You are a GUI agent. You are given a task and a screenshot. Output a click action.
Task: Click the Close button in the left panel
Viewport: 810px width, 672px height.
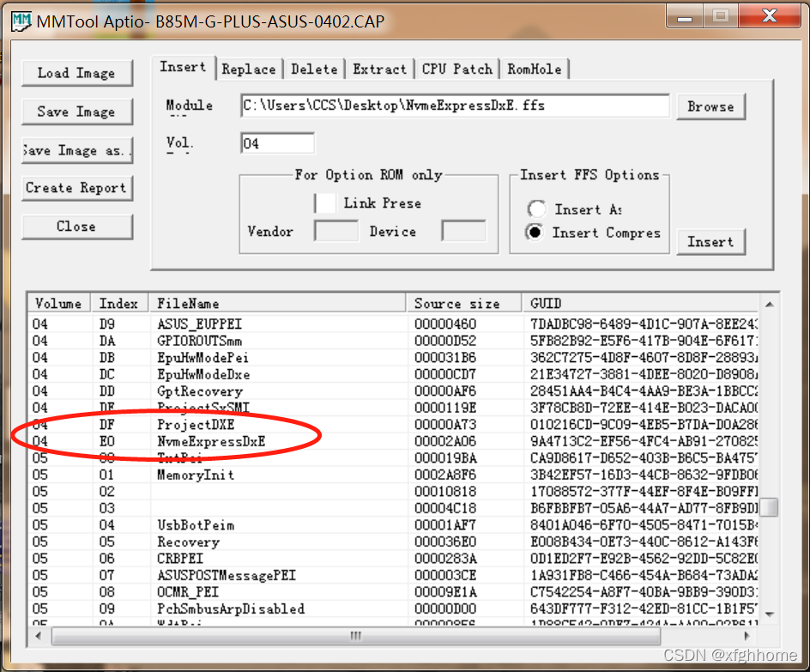tap(77, 227)
